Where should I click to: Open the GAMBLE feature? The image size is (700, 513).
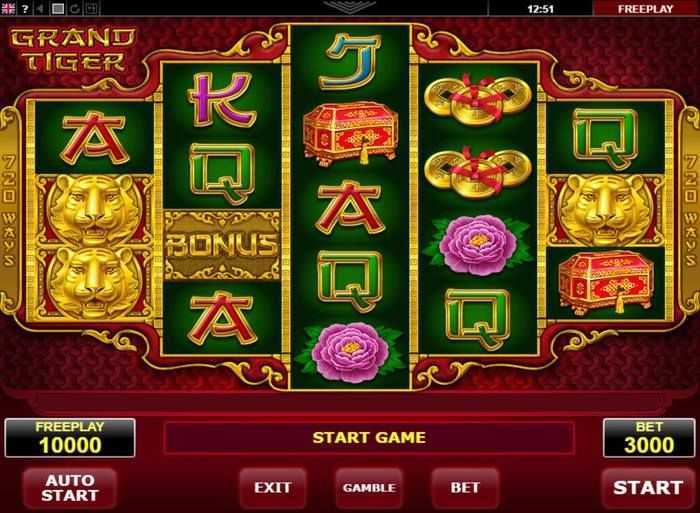[x=369, y=488]
